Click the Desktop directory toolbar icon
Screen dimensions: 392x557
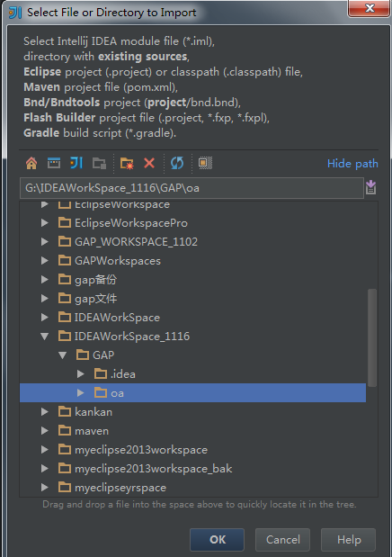(x=54, y=163)
